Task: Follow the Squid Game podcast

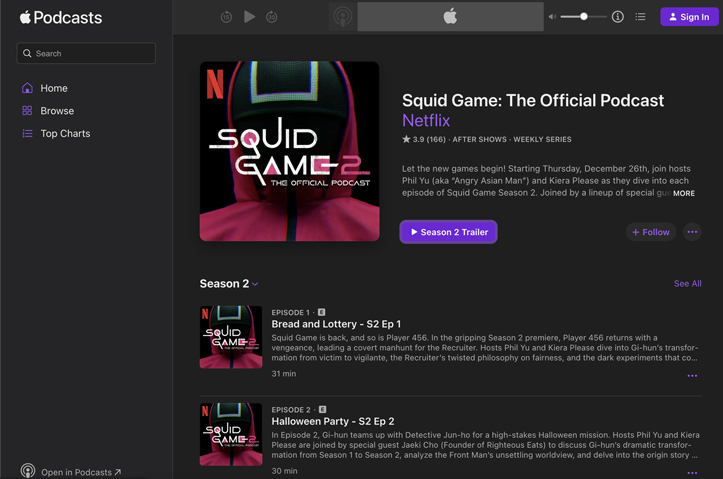Action: click(x=651, y=232)
